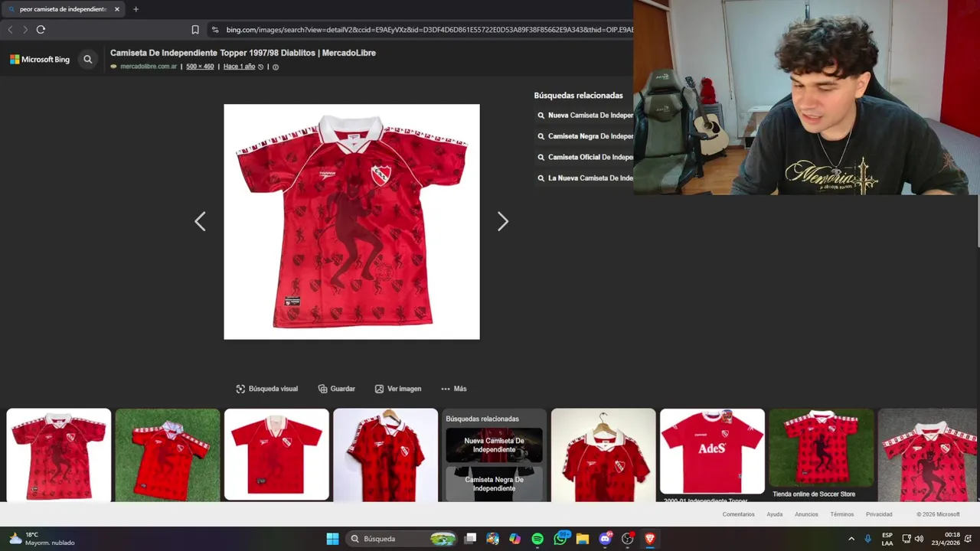Open volume control in system tray
980x551 pixels.
[919, 539]
